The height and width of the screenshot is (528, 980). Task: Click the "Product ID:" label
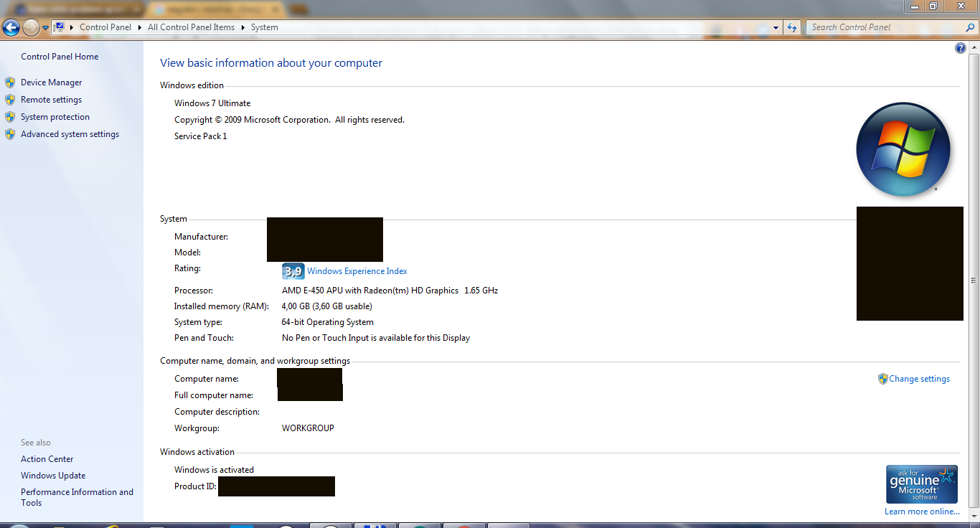195,486
